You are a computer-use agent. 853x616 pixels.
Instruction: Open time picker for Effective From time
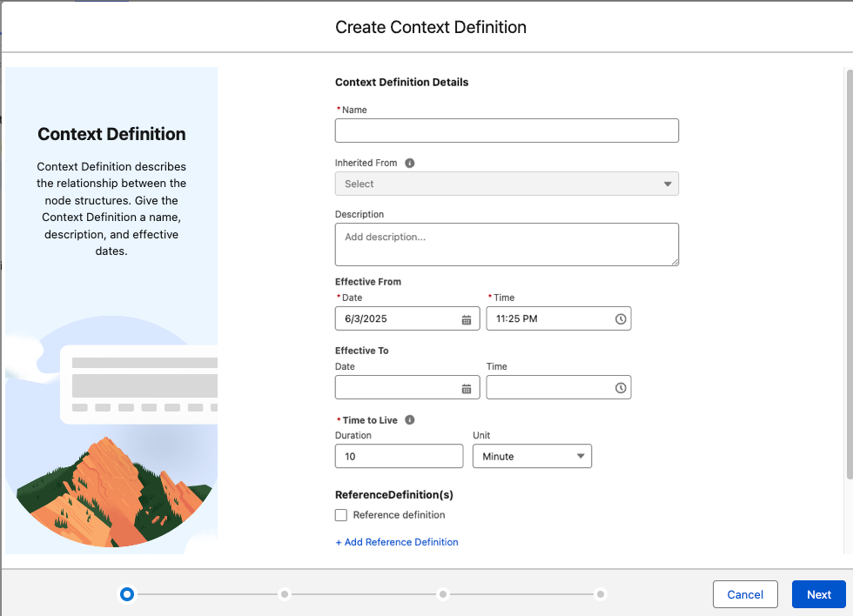click(620, 318)
